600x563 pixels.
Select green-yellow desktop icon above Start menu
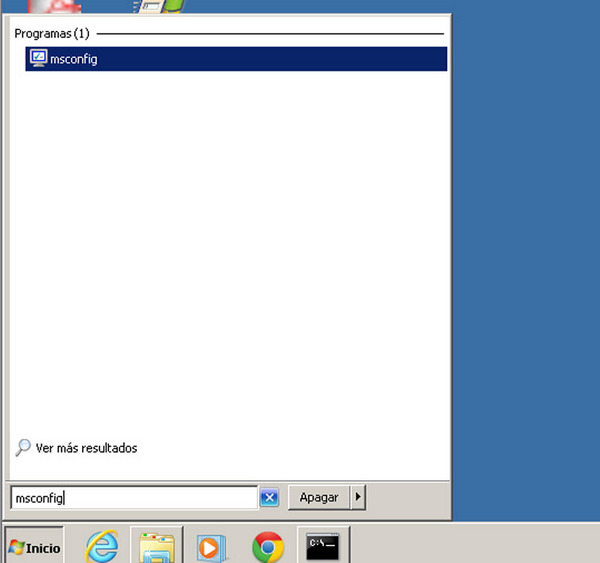[158, 6]
